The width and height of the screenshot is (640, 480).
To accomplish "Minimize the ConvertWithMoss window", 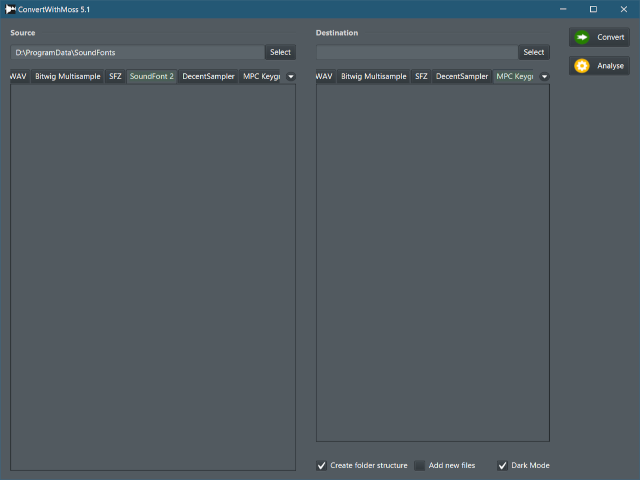I will click(x=563, y=9).
